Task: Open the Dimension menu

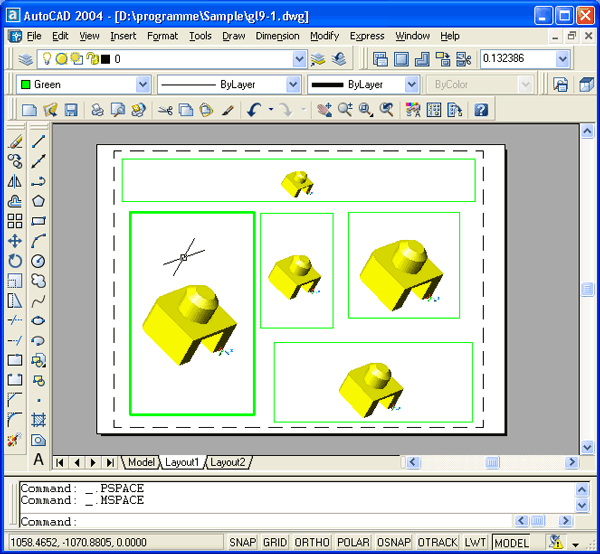Action: 277,36
